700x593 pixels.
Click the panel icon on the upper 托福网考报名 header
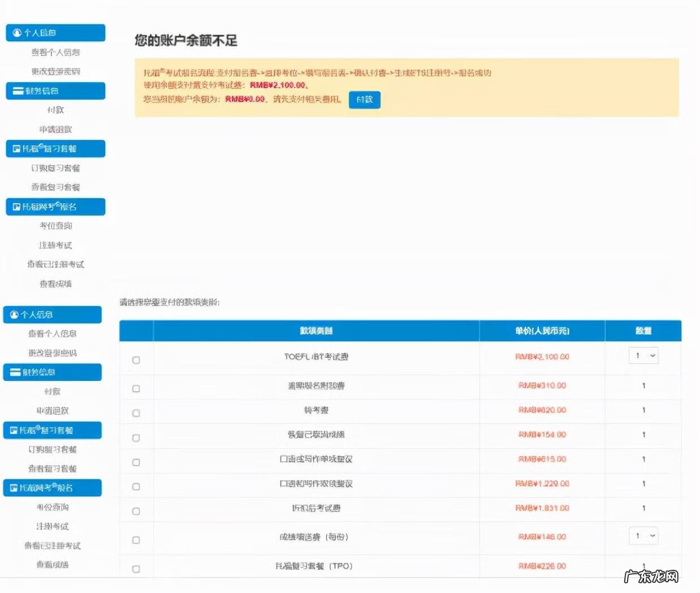[x=15, y=207]
